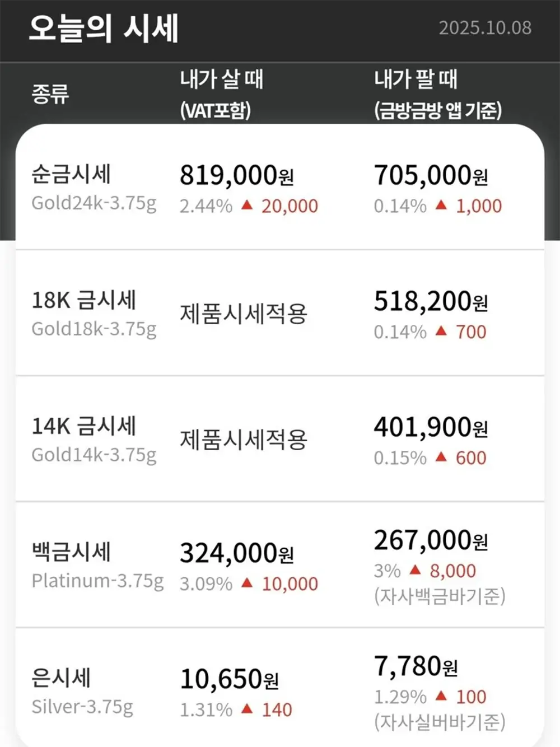Image resolution: width=560 pixels, height=747 pixels.
Task: Tap 제품시세적용 in the 18K row
Action: click(244, 314)
